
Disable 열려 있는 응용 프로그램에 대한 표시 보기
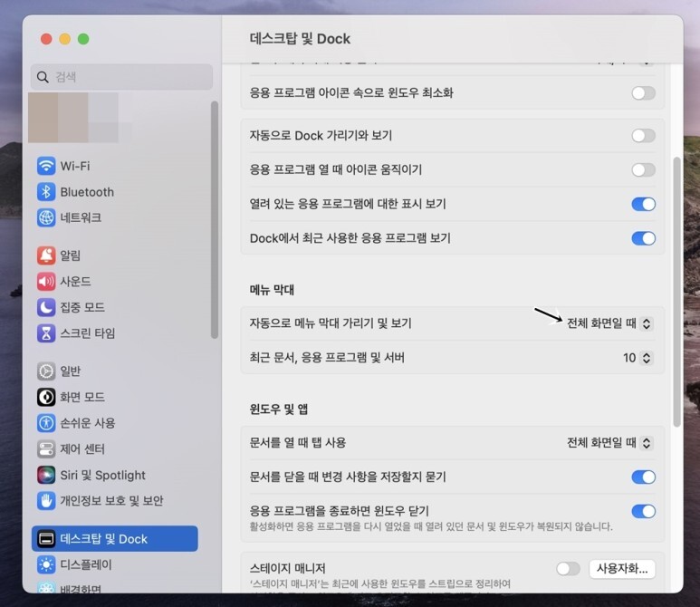click(x=643, y=204)
